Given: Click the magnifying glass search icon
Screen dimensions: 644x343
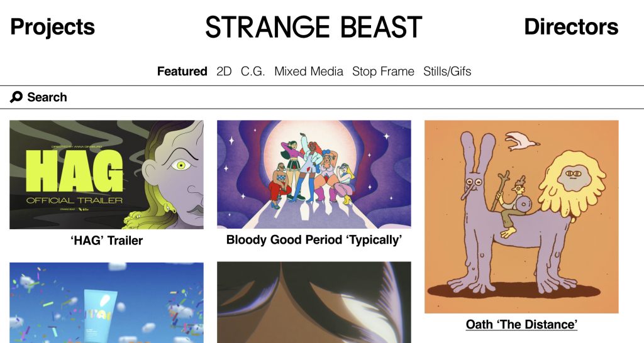Looking at the screenshot, I should pyautogui.click(x=16, y=97).
